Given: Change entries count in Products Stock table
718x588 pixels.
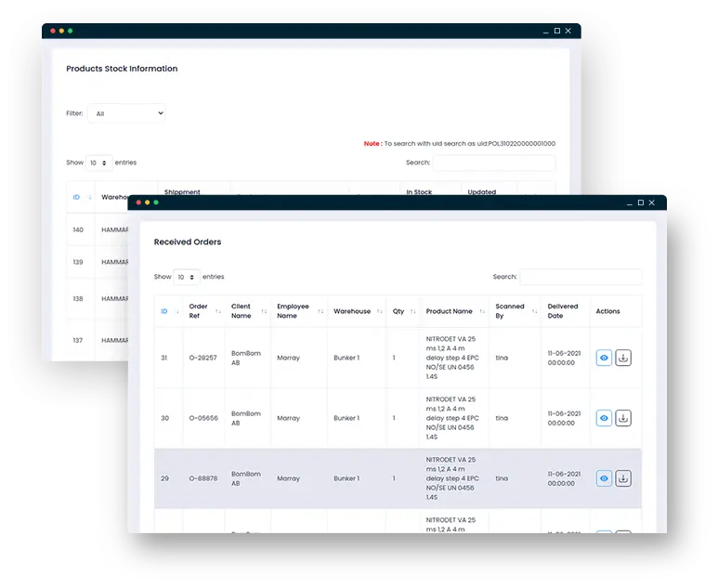Looking at the screenshot, I should pyautogui.click(x=99, y=163).
